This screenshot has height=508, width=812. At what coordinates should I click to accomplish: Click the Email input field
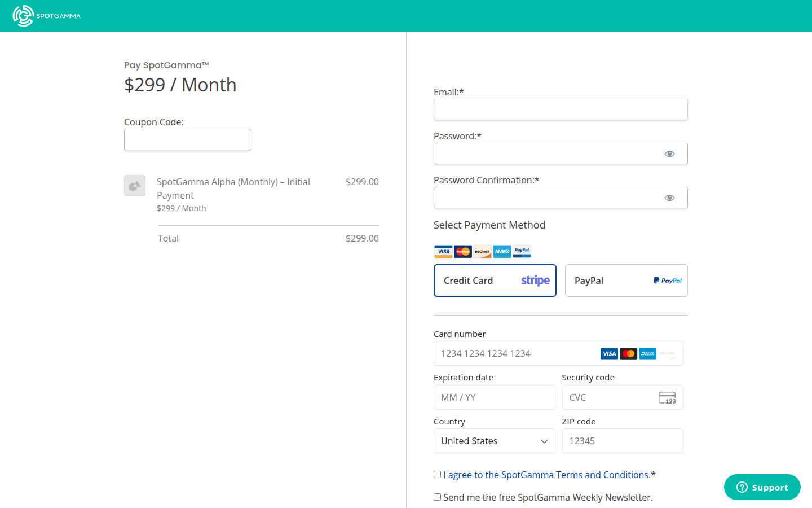click(561, 110)
